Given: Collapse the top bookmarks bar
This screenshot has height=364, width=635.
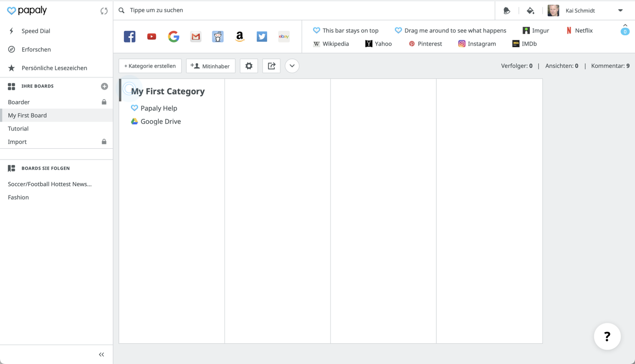Looking at the screenshot, I should point(625,26).
